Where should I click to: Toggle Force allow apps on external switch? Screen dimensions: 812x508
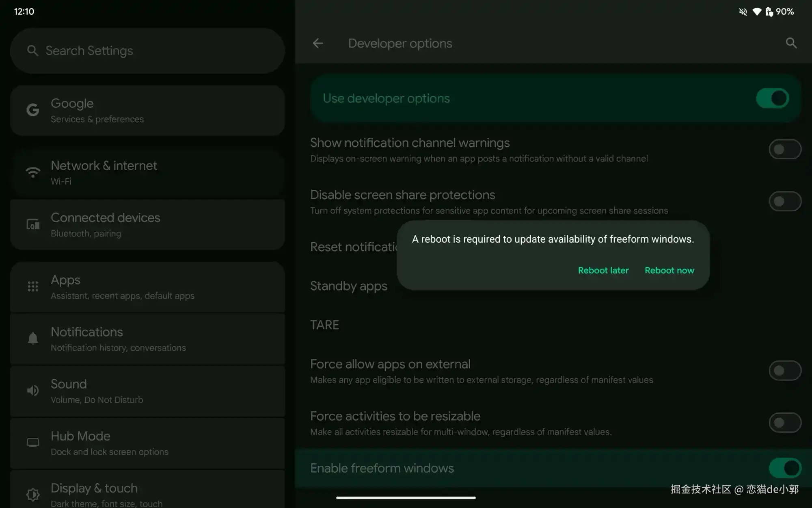tap(784, 371)
